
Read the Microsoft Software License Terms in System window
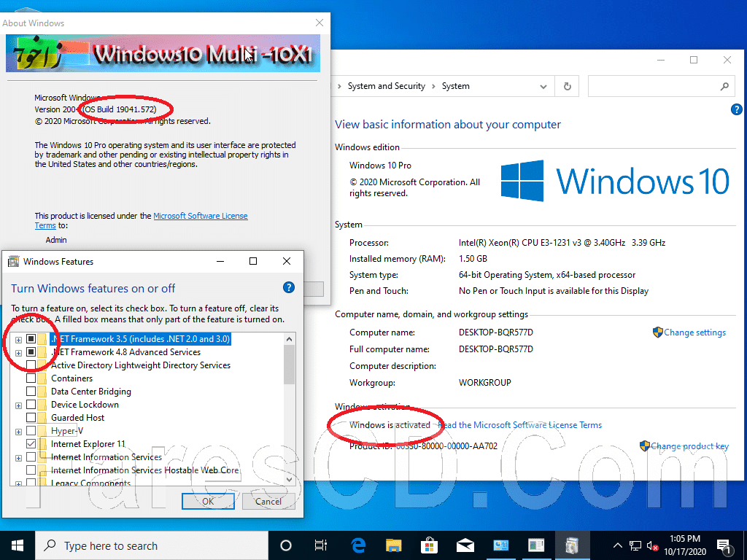pos(519,425)
